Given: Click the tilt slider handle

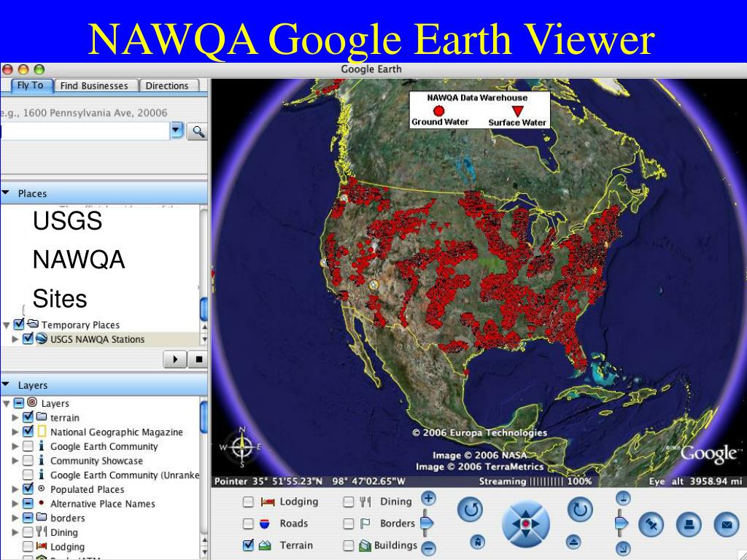Looking at the screenshot, I should click(622, 524).
